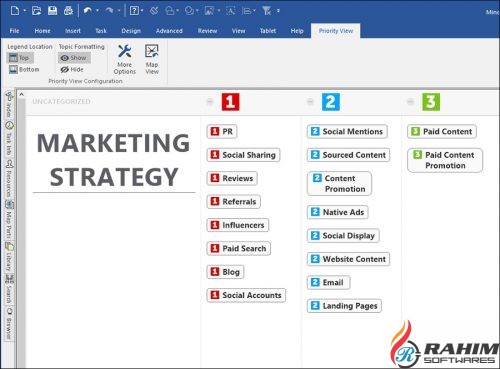This screenshot has width=500, height=369.
Task: Collapse the priority 2 column
Action: click(x=310, y=102)
